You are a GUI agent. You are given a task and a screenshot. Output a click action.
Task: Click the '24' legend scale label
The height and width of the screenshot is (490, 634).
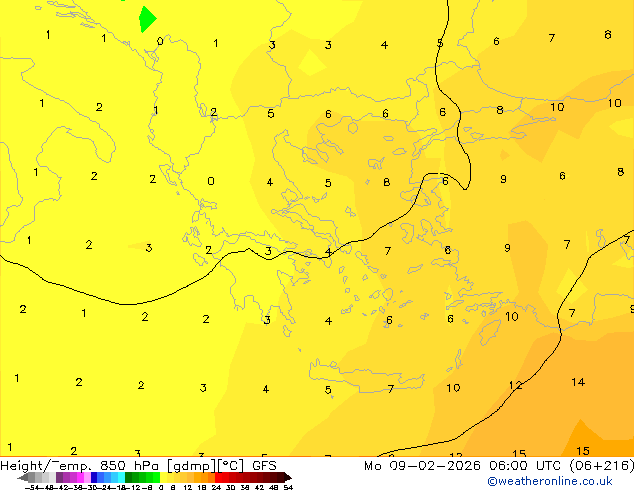(x=216, y=487)
